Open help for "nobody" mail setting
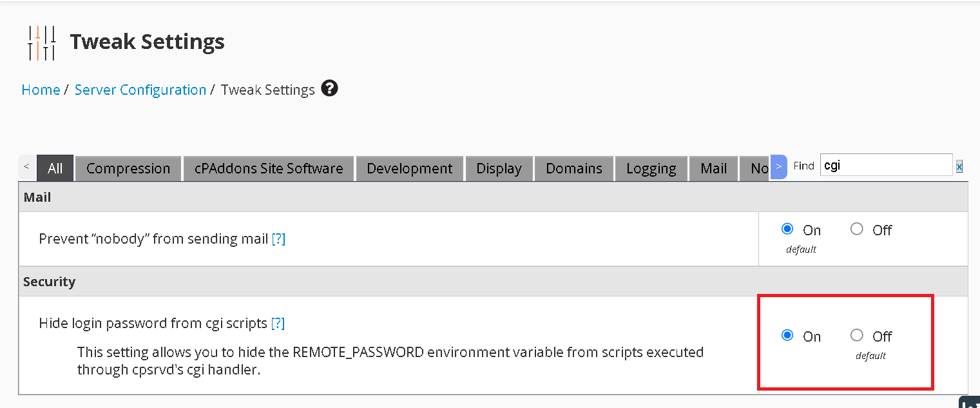 (x=278, y=239)
